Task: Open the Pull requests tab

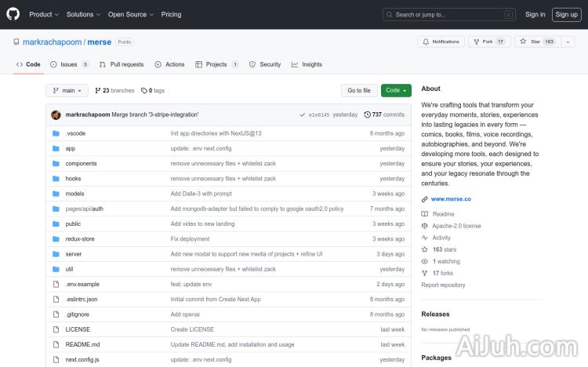Action: click(x=122, y=64)
